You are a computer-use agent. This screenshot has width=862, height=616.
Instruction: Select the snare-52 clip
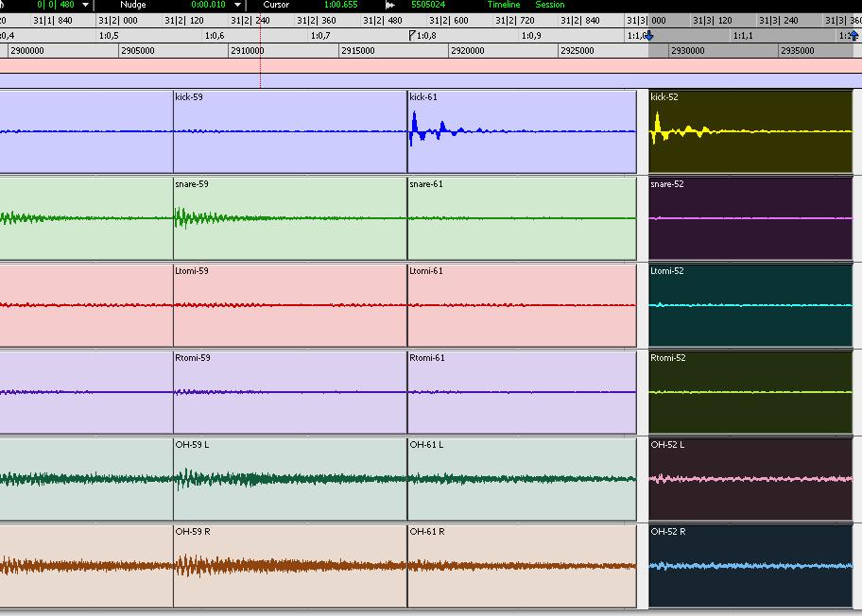[x=750, y=218]
